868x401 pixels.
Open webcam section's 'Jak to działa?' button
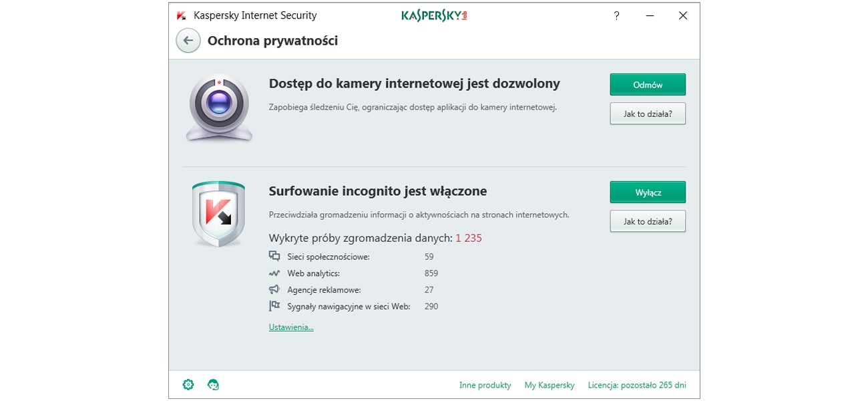tap(648, 114)
